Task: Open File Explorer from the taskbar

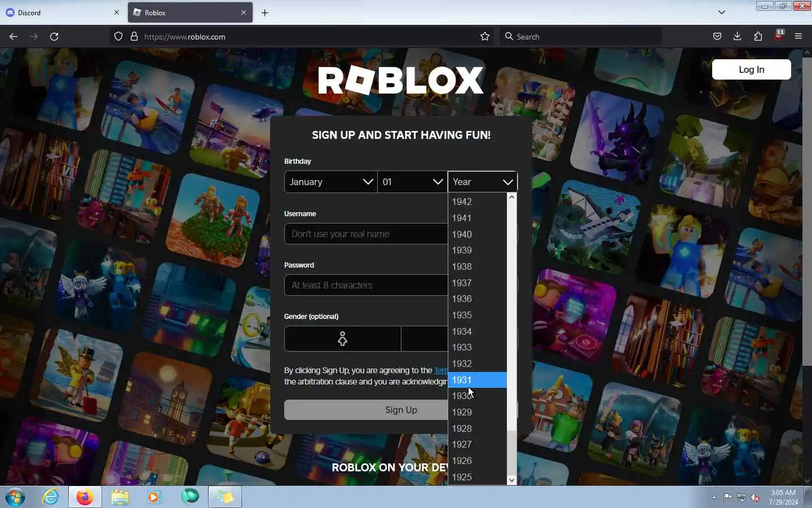Action: click(x=120, y=497)
